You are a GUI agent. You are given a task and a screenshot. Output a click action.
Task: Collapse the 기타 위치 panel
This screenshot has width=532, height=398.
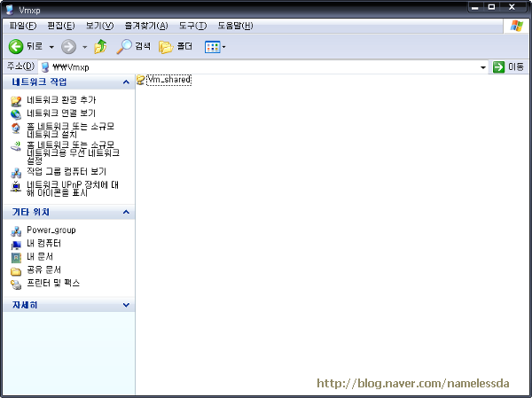126,212
